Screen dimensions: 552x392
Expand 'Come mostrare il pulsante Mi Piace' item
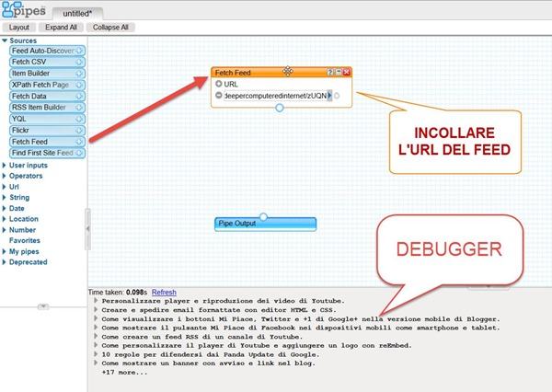pyautogui.click(x=96, y=328)
